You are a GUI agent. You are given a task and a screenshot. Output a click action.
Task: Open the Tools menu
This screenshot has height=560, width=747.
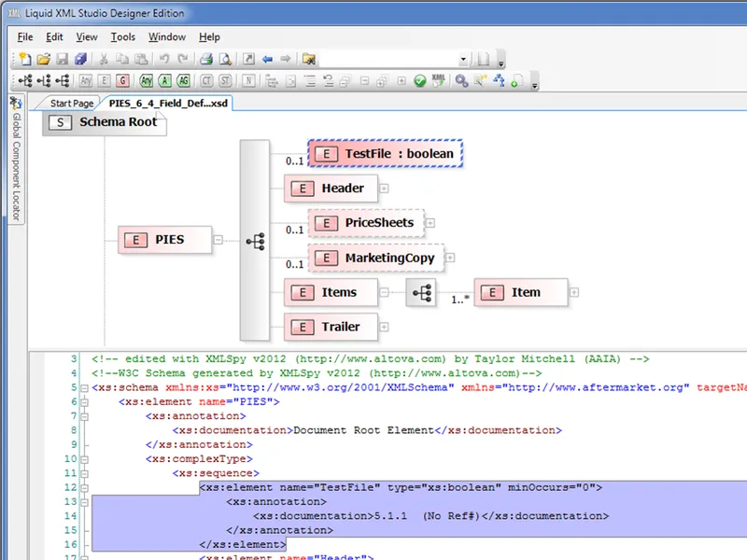click(123, 37)
